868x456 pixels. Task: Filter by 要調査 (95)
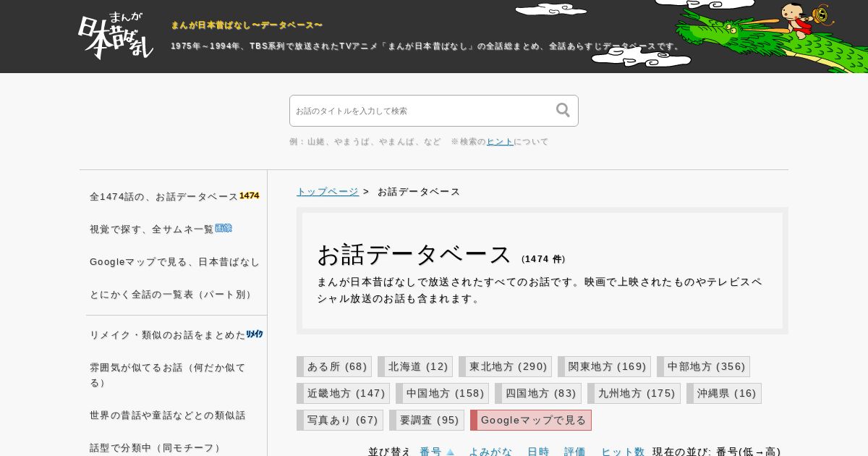point(427,420)
